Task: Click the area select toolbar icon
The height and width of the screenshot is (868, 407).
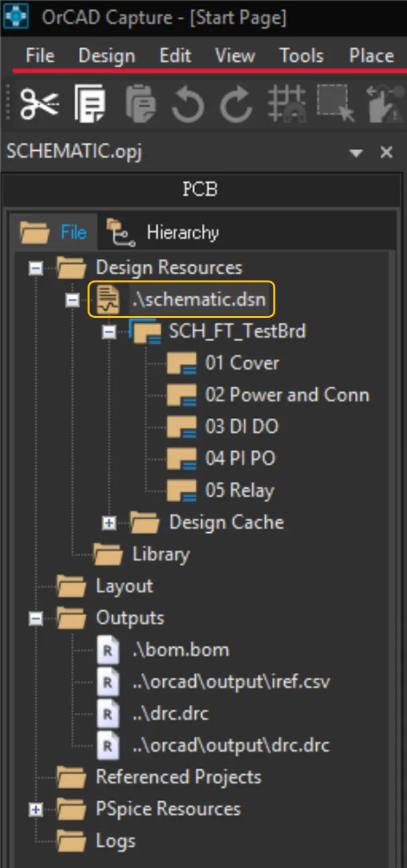Action: tap(335, 104)
